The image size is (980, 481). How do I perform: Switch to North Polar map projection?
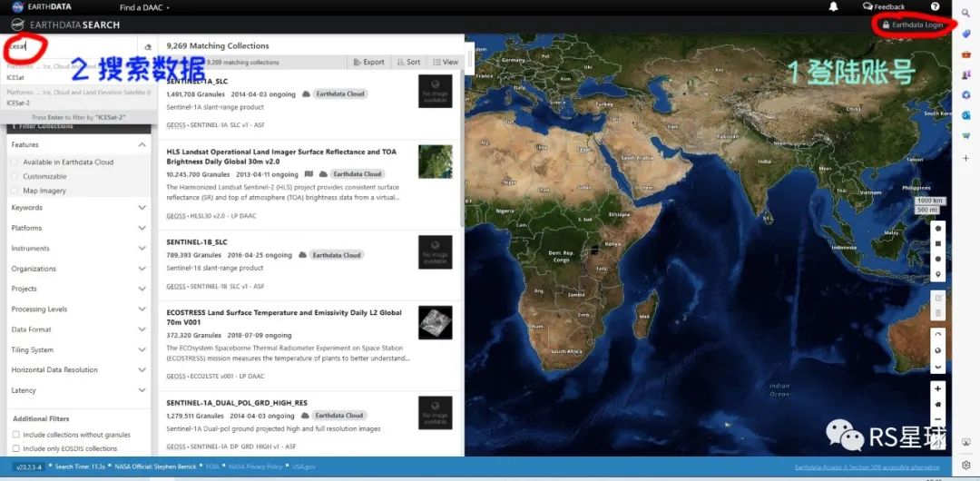tap(938, 335)
